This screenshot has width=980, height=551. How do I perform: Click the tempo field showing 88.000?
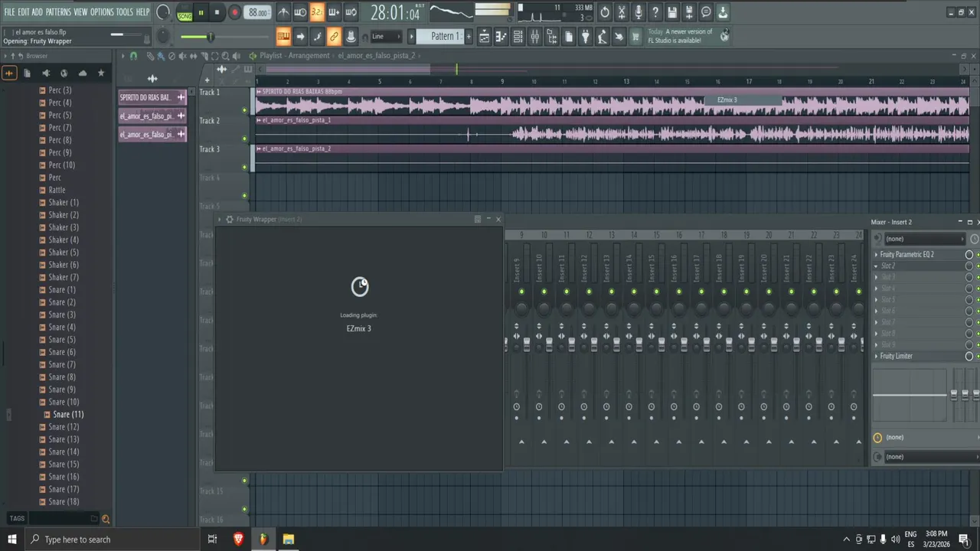coord(258,13)
